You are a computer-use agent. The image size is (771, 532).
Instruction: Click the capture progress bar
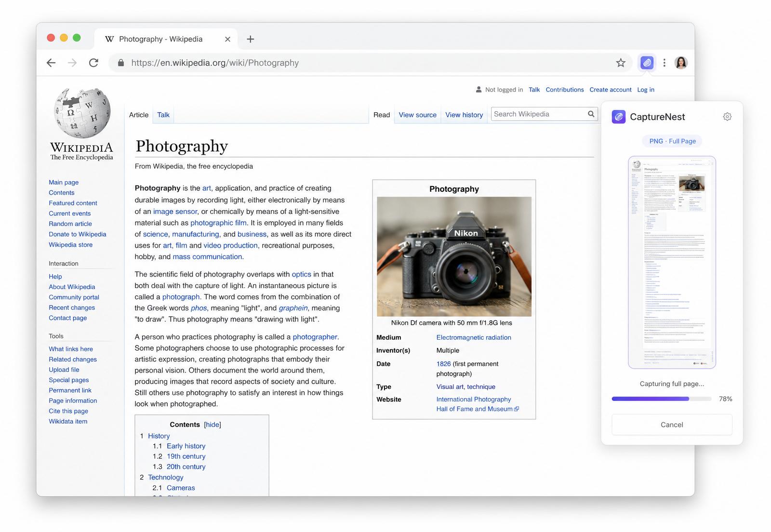coord(662,399)
